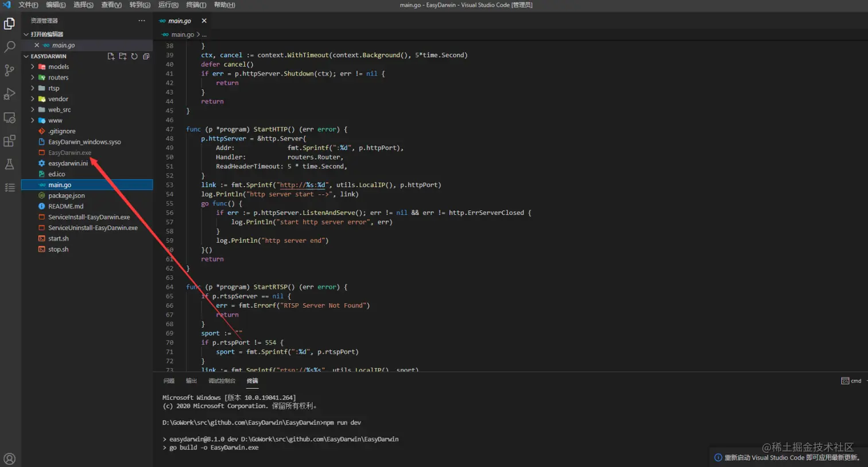Open the Explorer view in the activity bar

click(10, 24)
